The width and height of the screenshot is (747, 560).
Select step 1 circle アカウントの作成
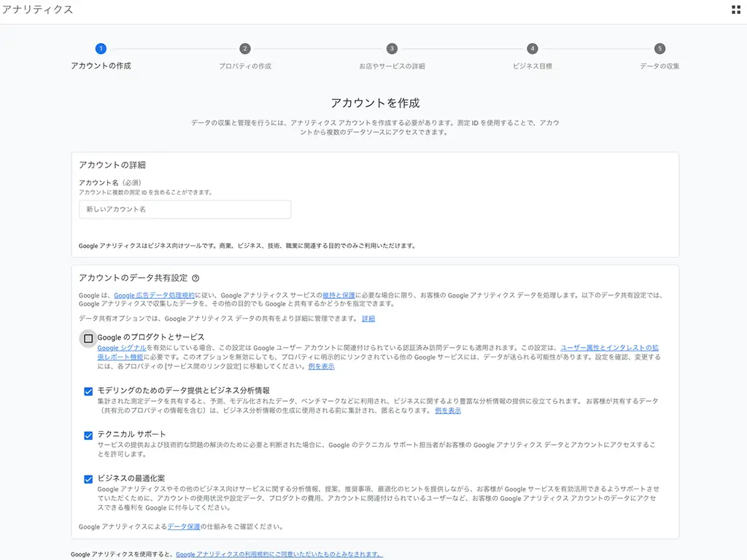(101, 49)
